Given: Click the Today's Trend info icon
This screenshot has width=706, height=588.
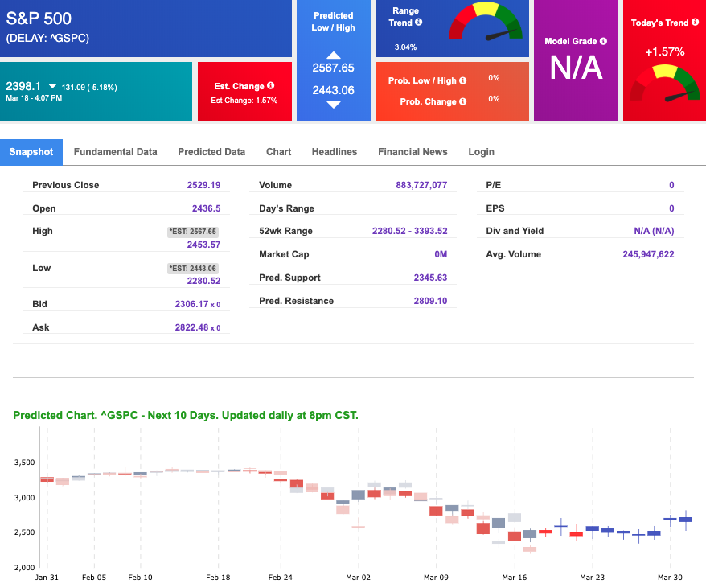Looking at the screenshot, I should pyautogui.click(x=696, y=22).
